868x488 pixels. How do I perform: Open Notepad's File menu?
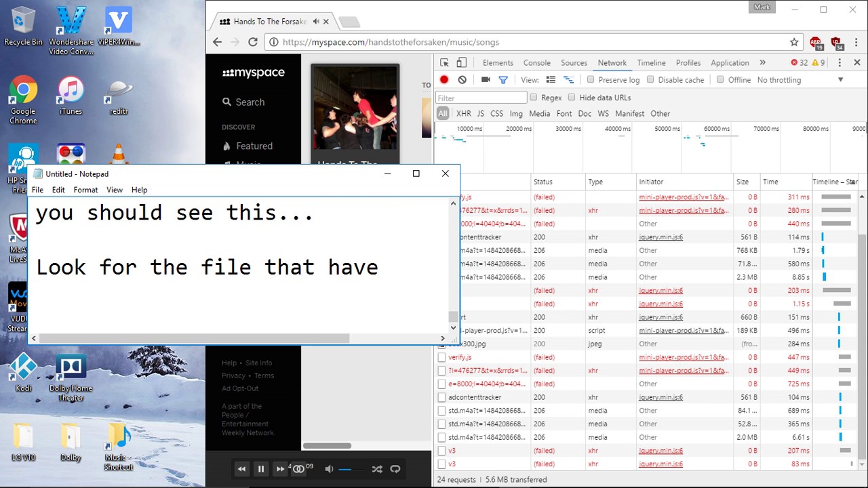click(37, 190)
